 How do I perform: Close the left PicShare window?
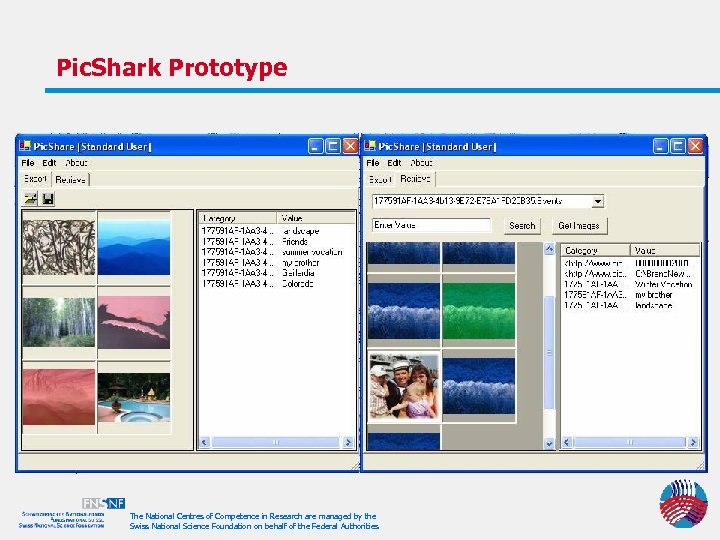(x=350, y=146)
